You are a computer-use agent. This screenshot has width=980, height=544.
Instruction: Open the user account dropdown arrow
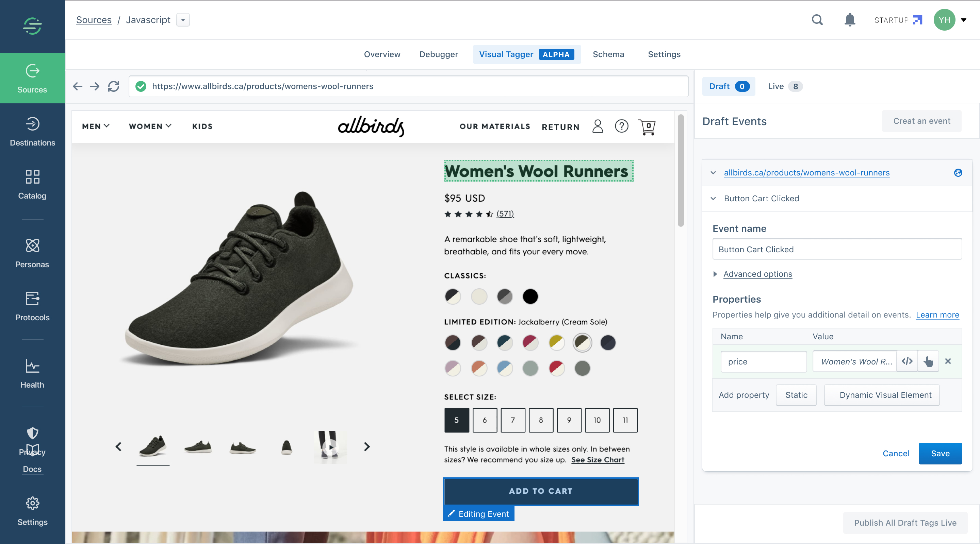(x=964, y=20)
